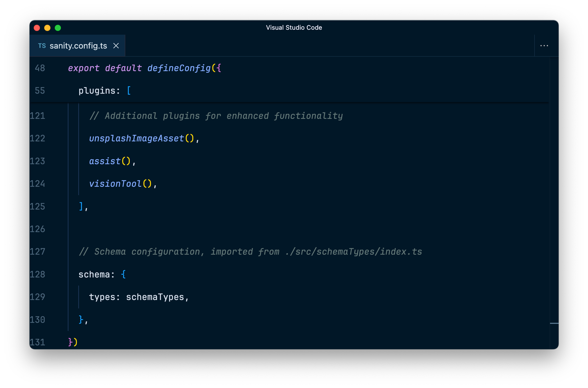Screen dimensions: 588x388
Task: Click the assist plugin call
Action: click(x=105, y=161)
